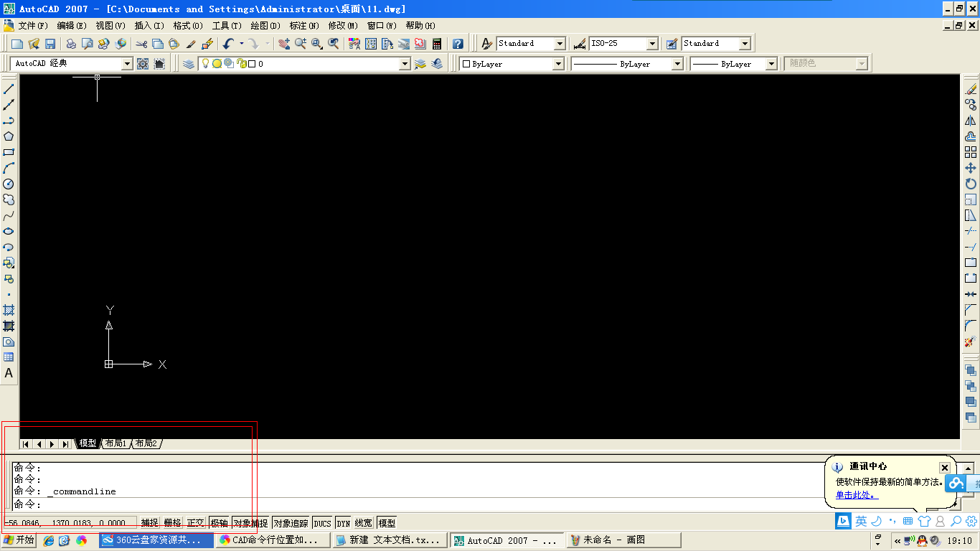Image resolution: width=980 pixels, height=551 pixels.
Task: Toggle 正交 ortho mode in status bar
Action: point(195,523)
